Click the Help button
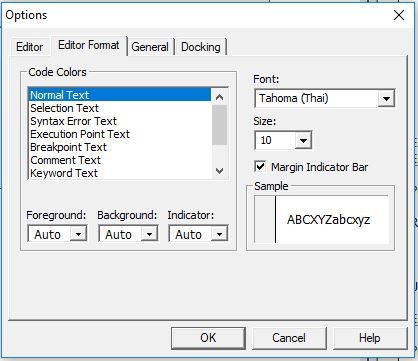The width and height of the screenshot is (418, 361). (x=370, y=338)
